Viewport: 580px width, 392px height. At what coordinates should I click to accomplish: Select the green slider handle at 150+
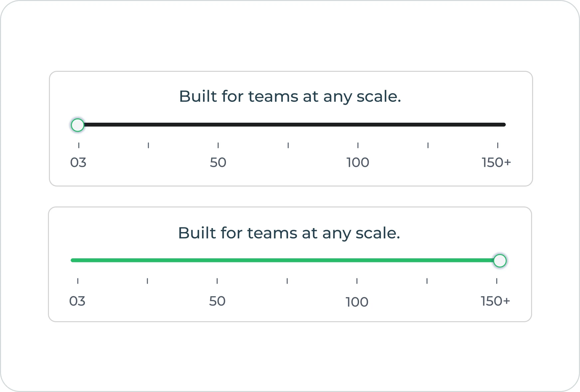click(x=500, y=261)
